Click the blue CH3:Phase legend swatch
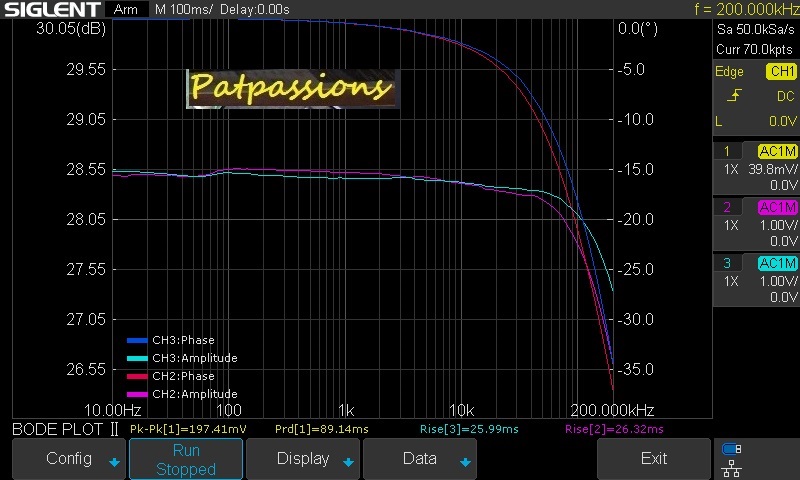 tap(137, 340)
